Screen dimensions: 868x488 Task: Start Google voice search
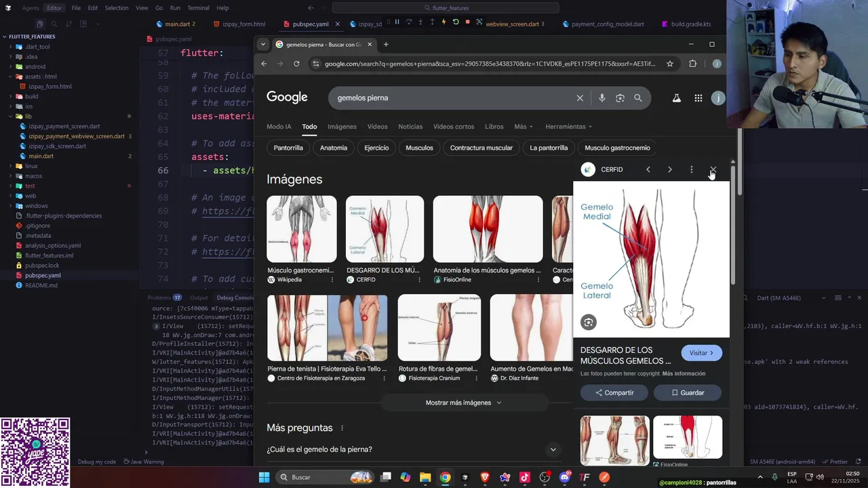click(601, 98)
